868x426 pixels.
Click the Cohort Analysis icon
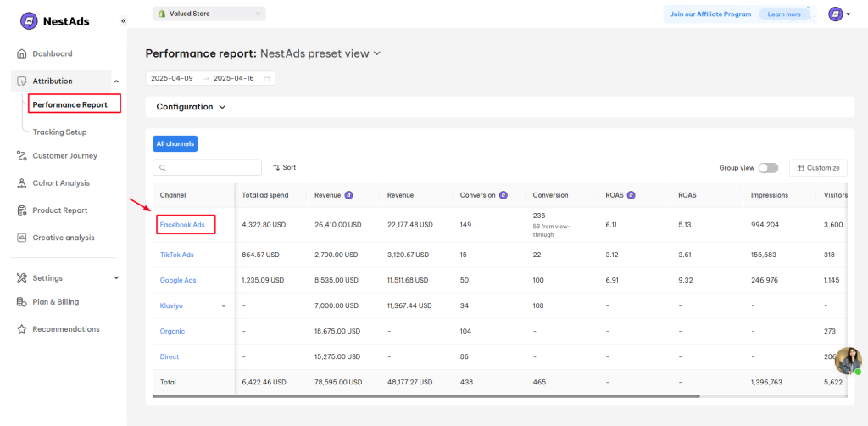(21, 182)
